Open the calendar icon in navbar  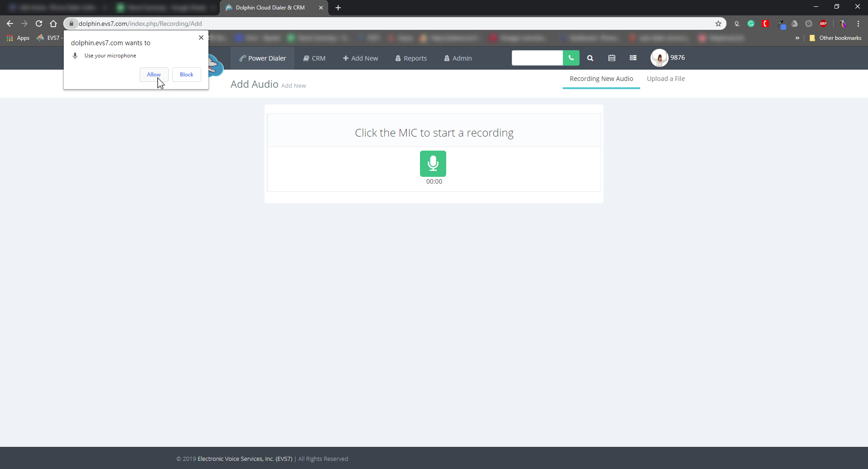tap(612, 58)
